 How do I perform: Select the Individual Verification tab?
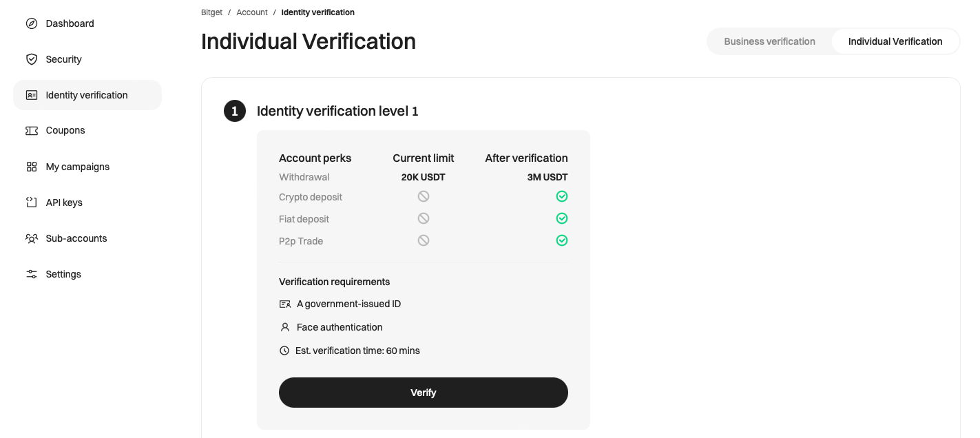click(895, 41)
